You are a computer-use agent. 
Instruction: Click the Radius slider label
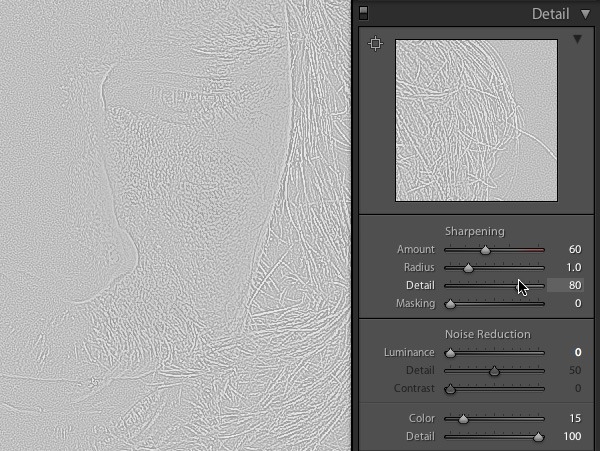pyautogui.click(x=419, y=267)
